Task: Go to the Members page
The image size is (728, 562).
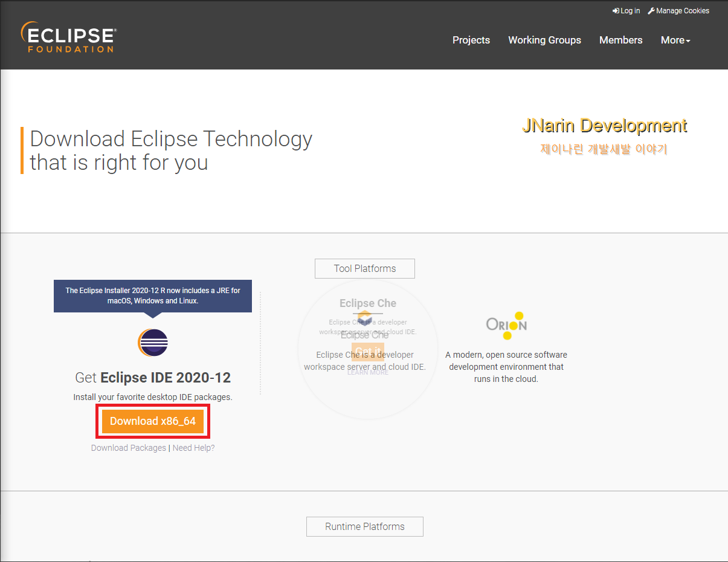Action: [620, 40]
